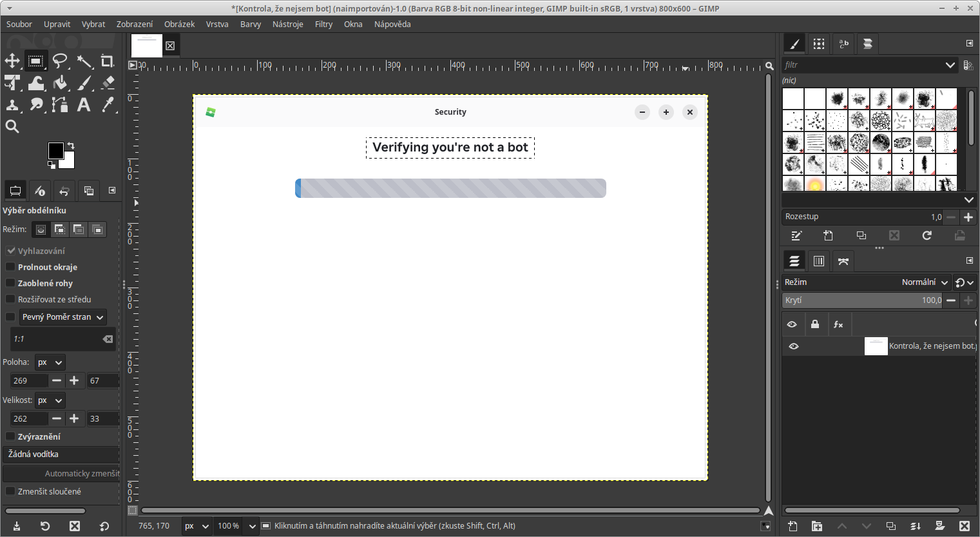Viewport: 980px width, 537px height.
Task: Reset colors to default black and white
Action: [x=52, y=165]
